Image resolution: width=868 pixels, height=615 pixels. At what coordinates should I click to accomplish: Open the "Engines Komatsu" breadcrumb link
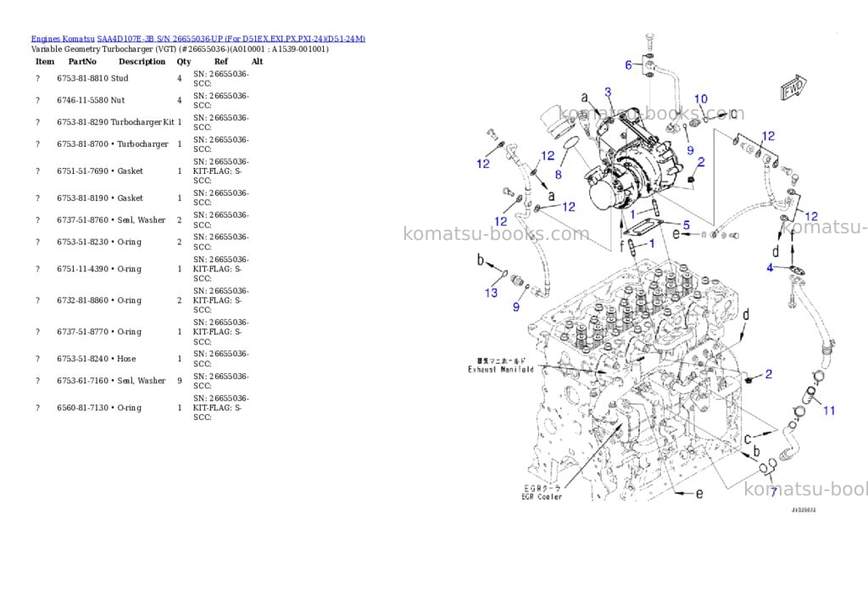tap(63, 39)
